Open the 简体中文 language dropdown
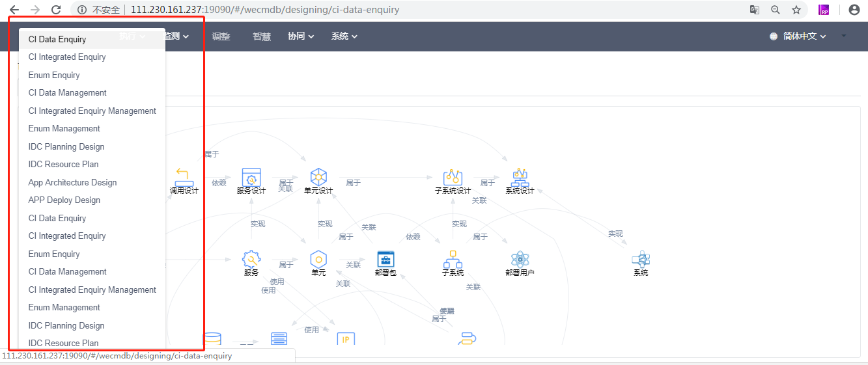The image size is (868, 365). 798,36
